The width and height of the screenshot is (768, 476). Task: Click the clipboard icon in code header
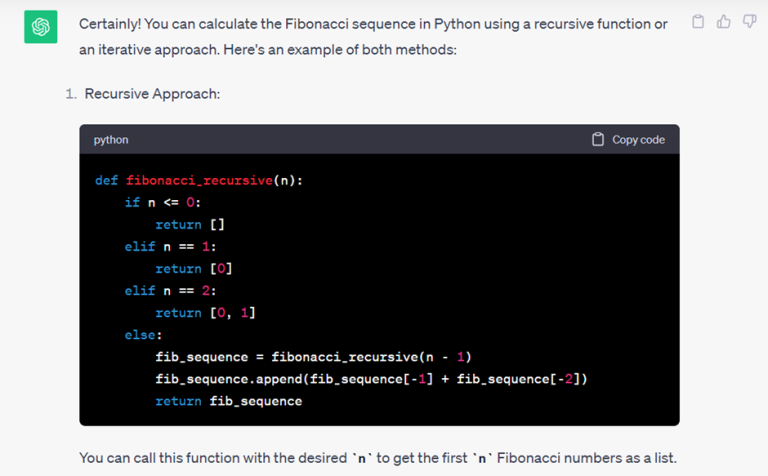[598, 140]
